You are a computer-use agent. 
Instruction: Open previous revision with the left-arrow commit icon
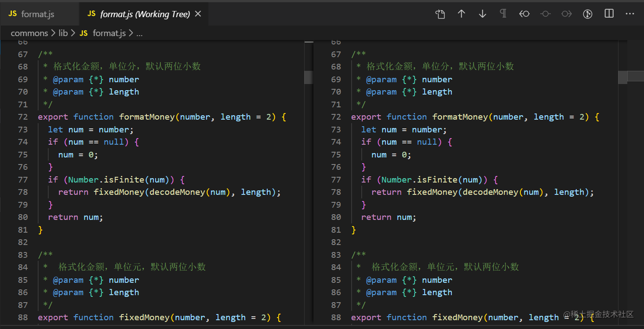point(524,14)
